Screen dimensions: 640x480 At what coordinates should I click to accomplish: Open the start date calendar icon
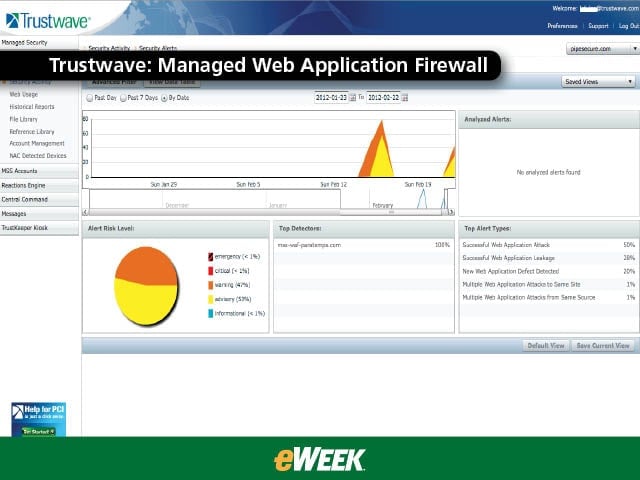(x=352, y=98)
